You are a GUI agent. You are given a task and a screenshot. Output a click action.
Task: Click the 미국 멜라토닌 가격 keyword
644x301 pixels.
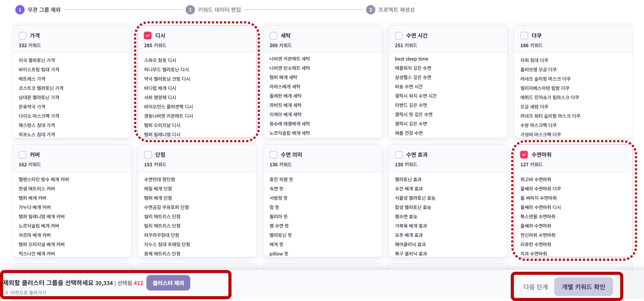point(37,60)
